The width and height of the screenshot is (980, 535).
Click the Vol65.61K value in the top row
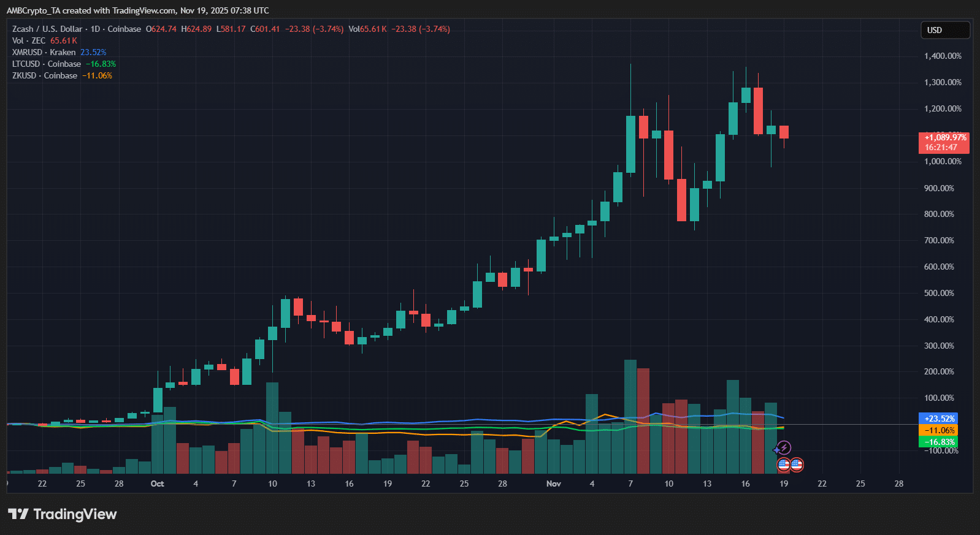[x=367, y=29]
